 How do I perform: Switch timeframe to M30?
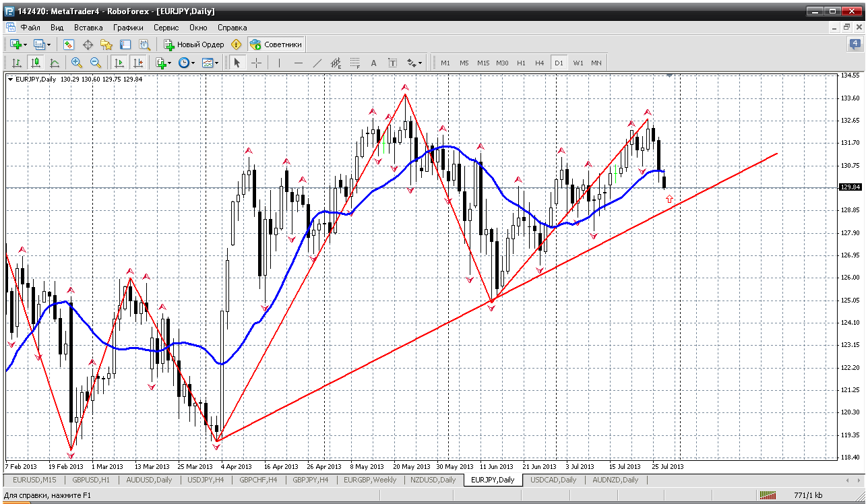click(502, 63)
